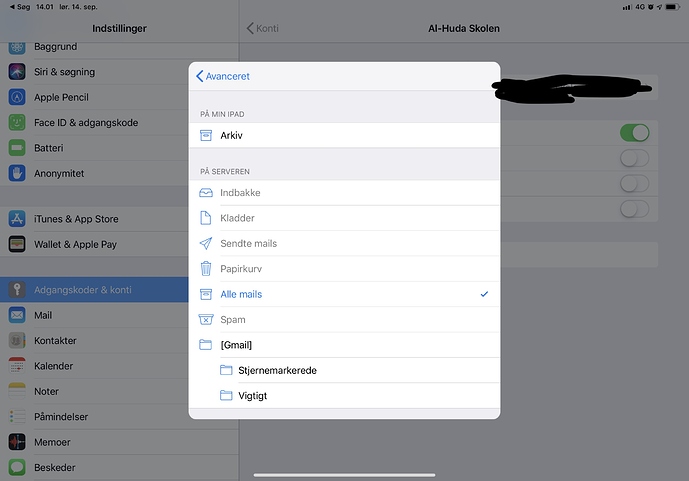Select the [Gmail] folder
Viewport: 689px width, 481px height.
344,345
